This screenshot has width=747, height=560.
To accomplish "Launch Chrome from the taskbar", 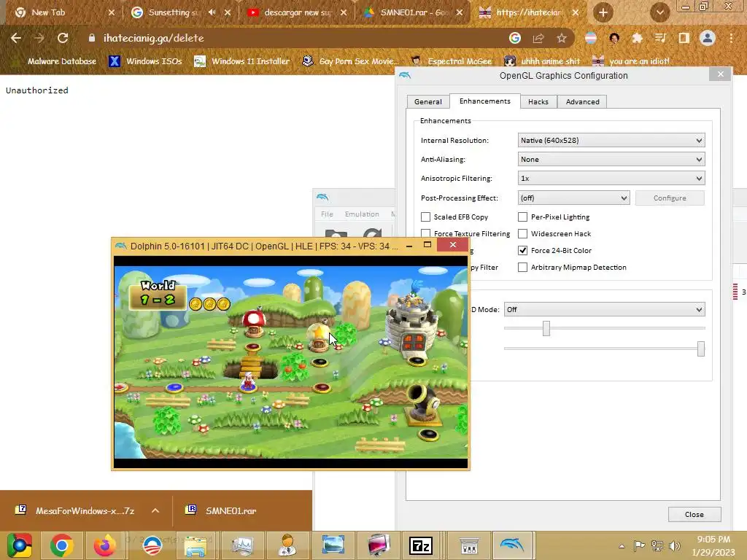I will [x=61, y=545].
